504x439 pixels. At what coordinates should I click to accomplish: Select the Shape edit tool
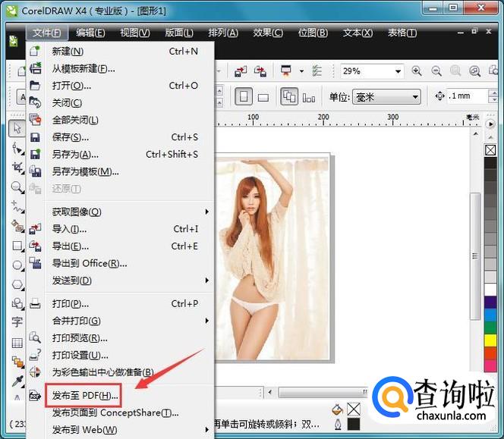point(17,149)
